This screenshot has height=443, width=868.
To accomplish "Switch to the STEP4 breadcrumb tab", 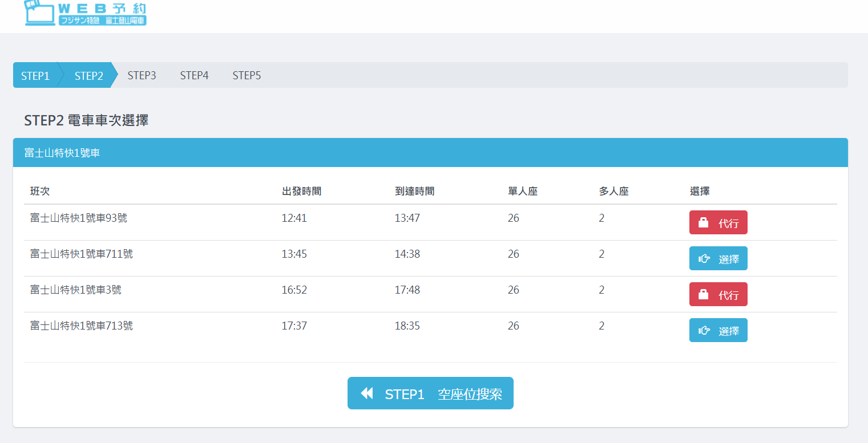I will (194, 76).
